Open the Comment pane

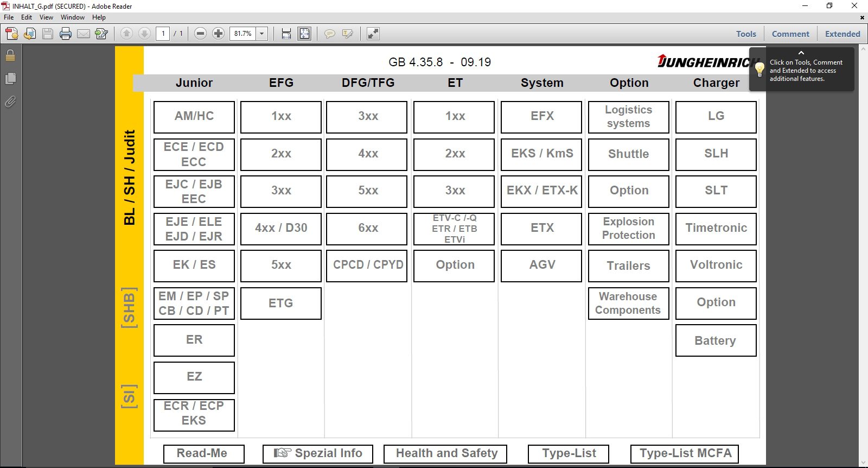coord(790,34)
